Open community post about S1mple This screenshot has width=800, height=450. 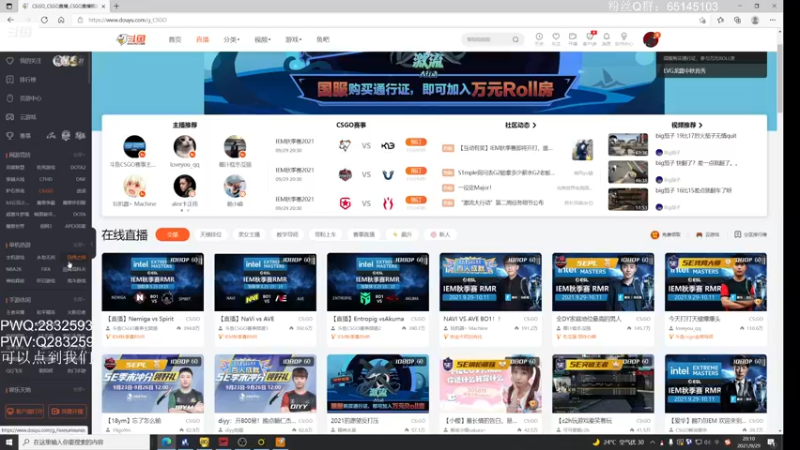[x=506, y=172]
